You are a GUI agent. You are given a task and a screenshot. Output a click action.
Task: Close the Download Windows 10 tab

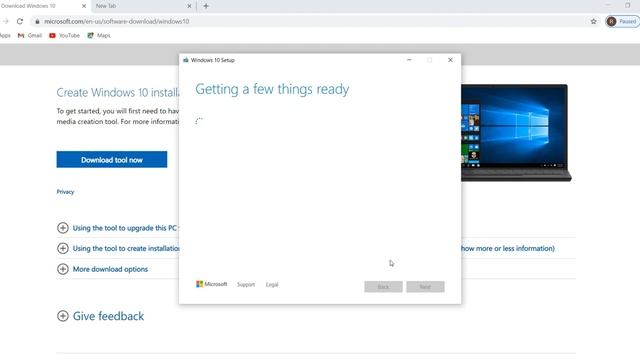coord(84,6)
